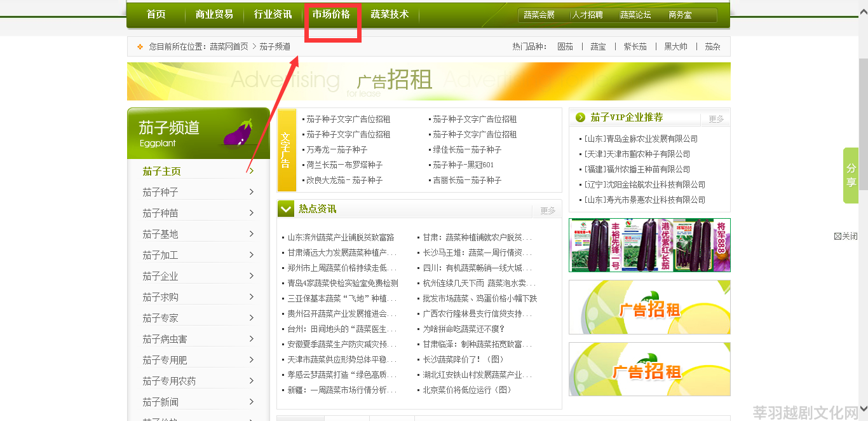Open the 商业贸易 navigation tab

215,15
